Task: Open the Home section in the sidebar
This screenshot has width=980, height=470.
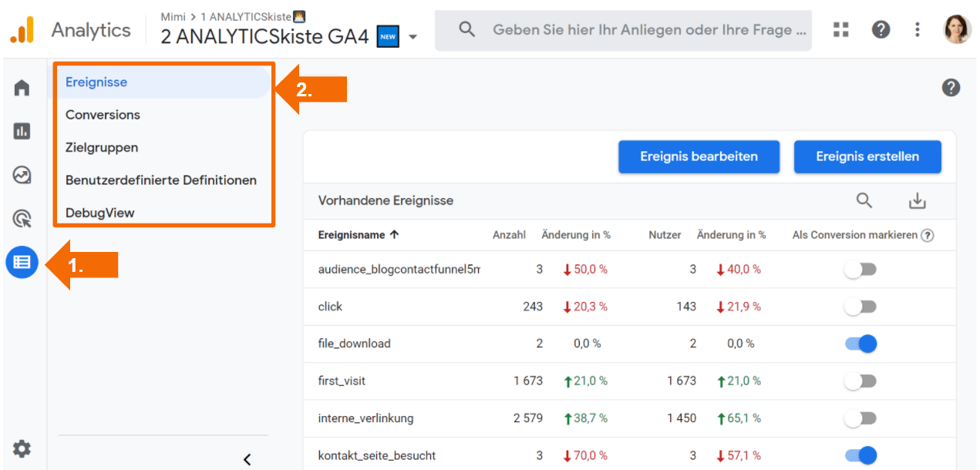Action: [22, 87]
